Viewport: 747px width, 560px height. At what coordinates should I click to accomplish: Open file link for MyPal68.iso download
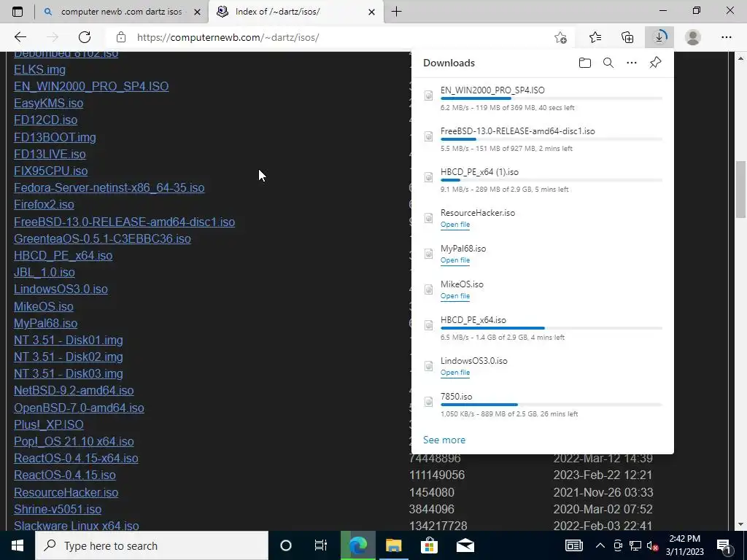pos(455,260)
